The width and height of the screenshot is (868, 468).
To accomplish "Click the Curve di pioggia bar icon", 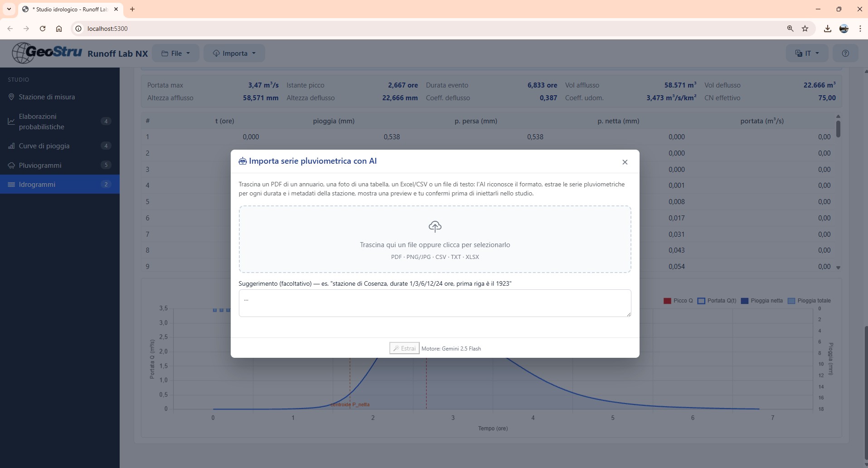I will pyautogui.click(x=11, y=146).
